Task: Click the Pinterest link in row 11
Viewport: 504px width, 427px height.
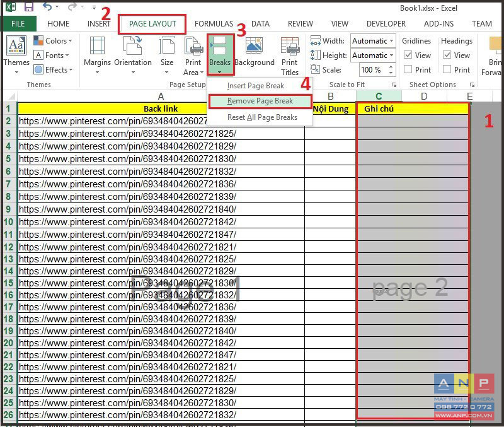Action: [x=128, y=235]
